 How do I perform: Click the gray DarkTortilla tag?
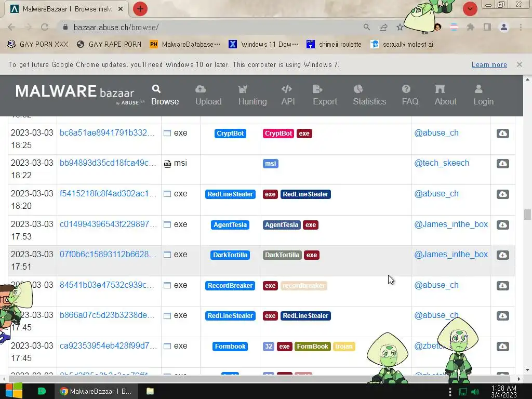pyautogui.click(x=282, y=255)
